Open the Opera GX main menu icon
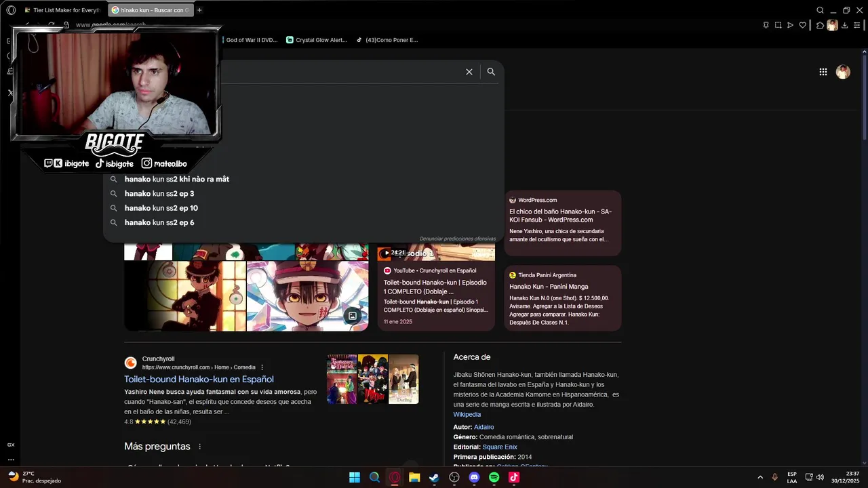 click(11, 10)
